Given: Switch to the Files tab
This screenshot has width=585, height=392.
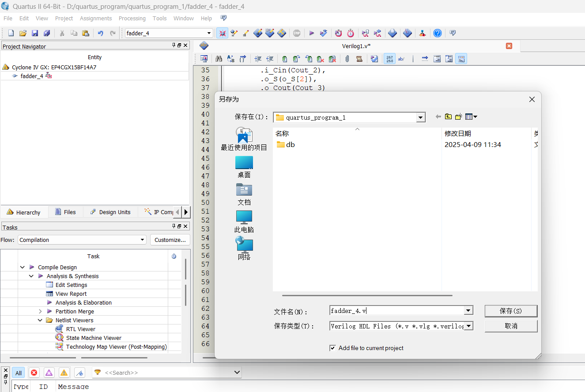Looking at the screenshot, I should point(65,212).
